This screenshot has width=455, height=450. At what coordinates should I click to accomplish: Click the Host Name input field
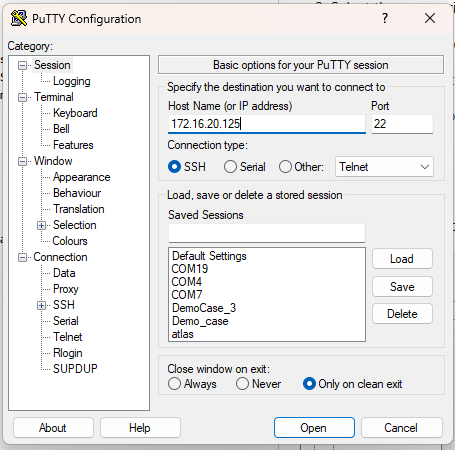click(x=267, y=124)
